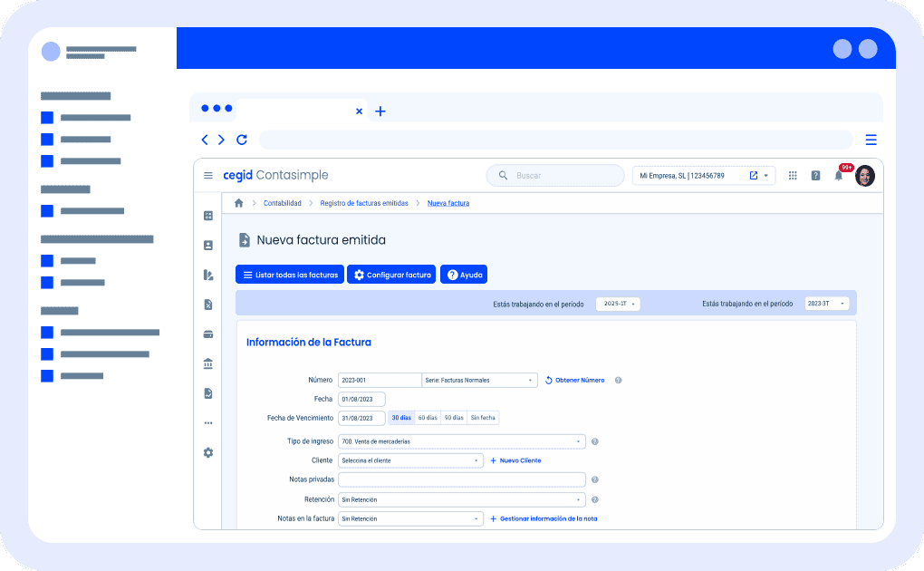
Task: Open Registro de facturas emitidas breadcrumb
Action: (x=364, y=204)
